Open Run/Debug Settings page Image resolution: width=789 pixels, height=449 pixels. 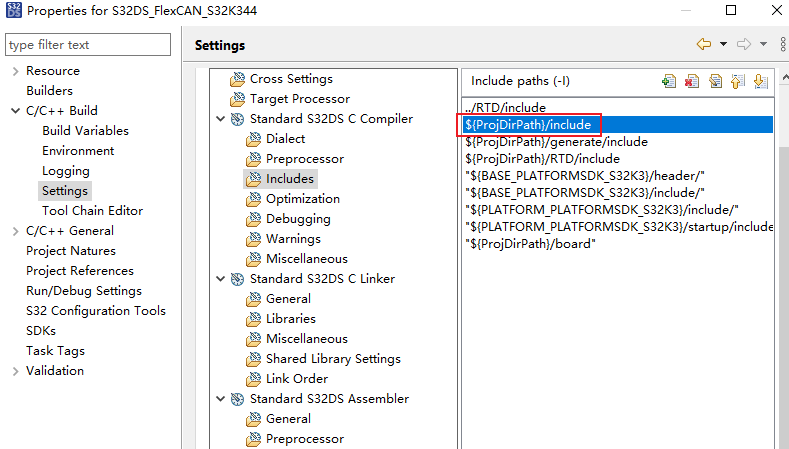click(84, 291)
